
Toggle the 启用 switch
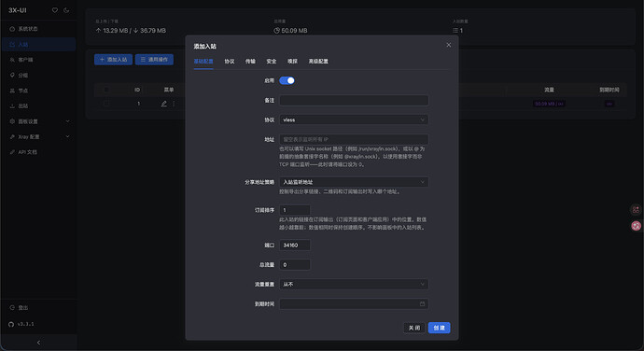tap(287, 80)
